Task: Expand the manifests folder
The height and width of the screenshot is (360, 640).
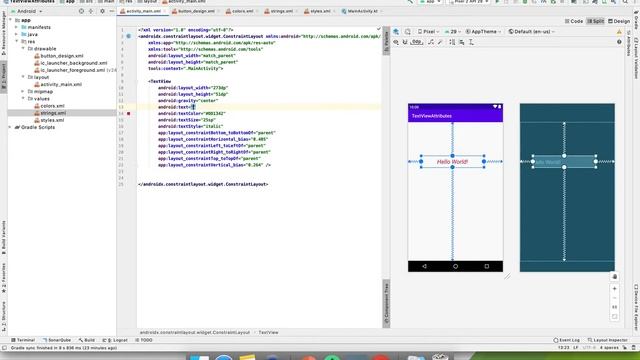Action: [x=17, y=27]
